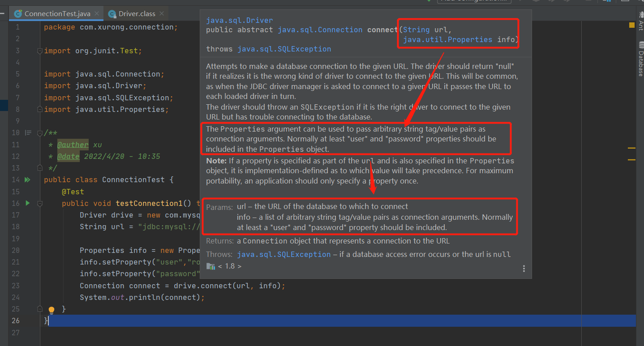Follow the java.util.Properties parameter link
This screenshot has width=644, height=346.
pos(448,40)
